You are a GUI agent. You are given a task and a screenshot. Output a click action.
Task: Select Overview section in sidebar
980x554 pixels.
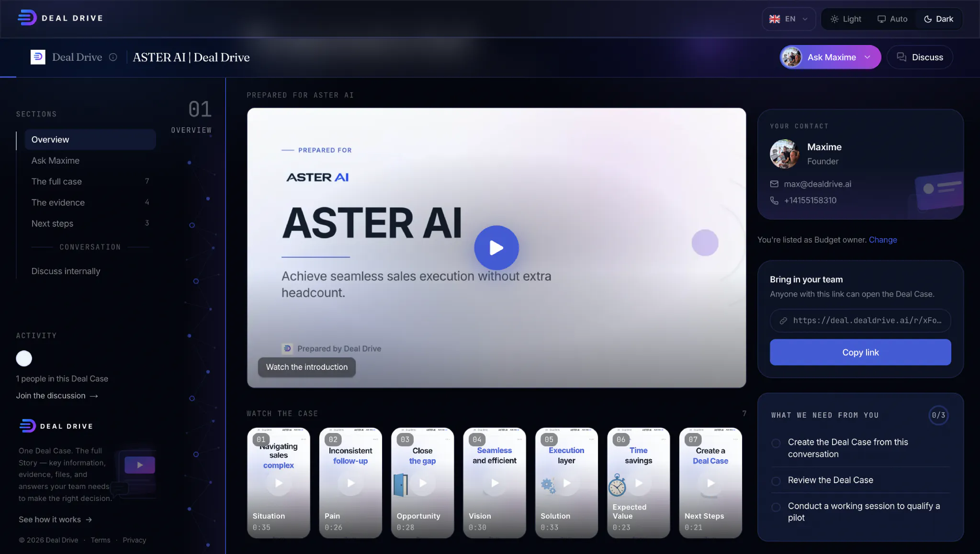click(x=90, y=140)
